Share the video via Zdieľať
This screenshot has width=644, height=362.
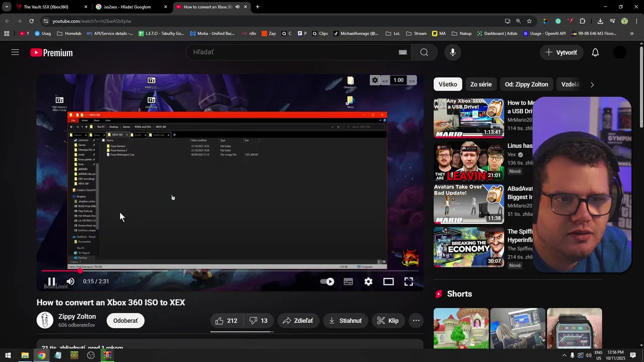(x=298, y=321)
